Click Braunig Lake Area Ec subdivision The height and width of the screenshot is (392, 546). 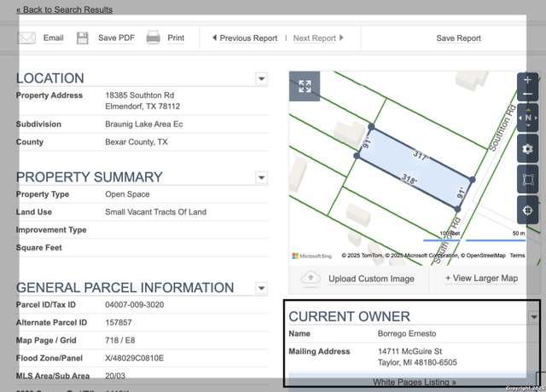point(144,124)
